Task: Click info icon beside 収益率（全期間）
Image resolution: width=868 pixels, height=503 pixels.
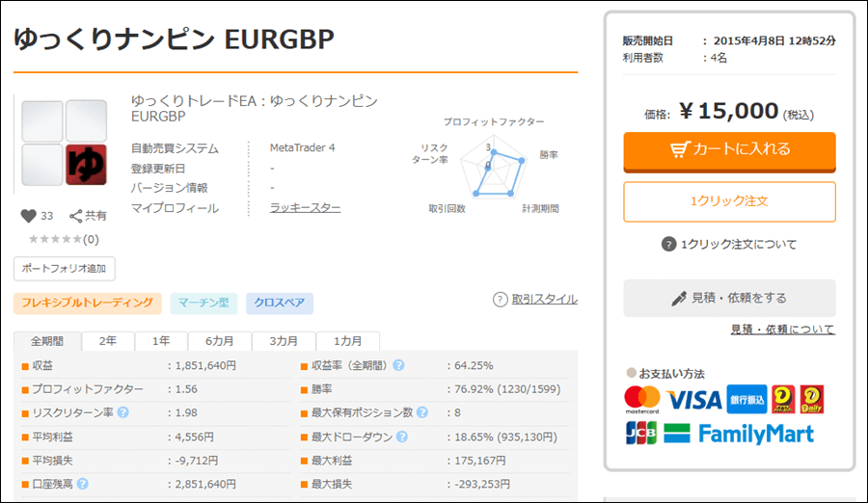Action: click(x=398, y=365)
